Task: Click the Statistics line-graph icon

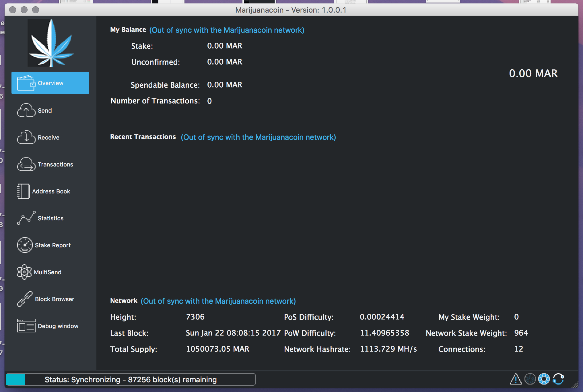Action: click(x=26, y=218)
